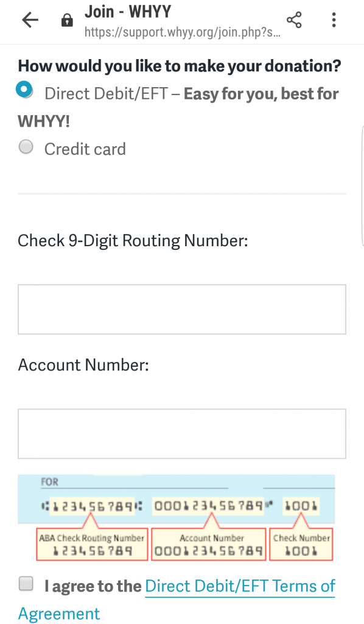Tap the Credit card label text
The height and width of the screenshot is (624, 364).
[85, 149]
